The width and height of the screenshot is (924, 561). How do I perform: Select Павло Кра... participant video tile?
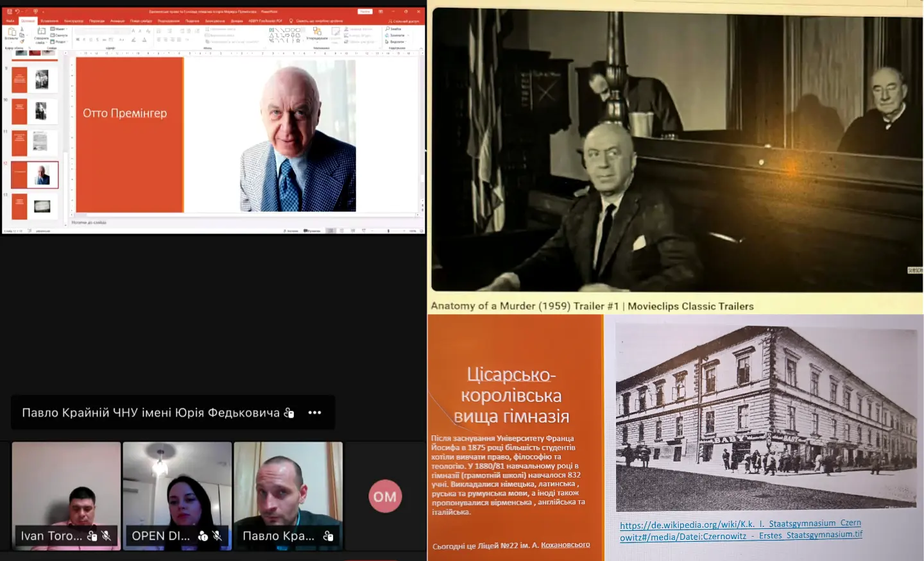tap(288, 496)
